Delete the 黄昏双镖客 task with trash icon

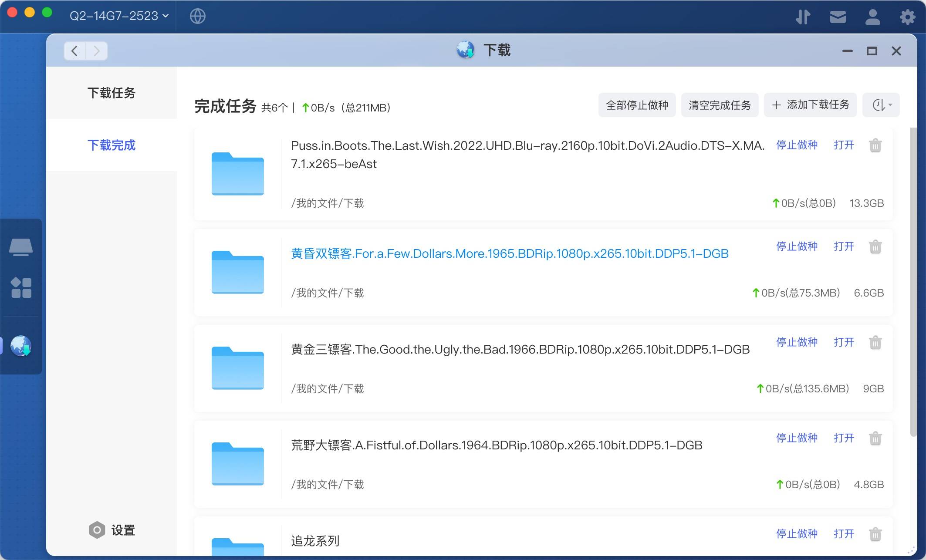click(x=875, y=246)
